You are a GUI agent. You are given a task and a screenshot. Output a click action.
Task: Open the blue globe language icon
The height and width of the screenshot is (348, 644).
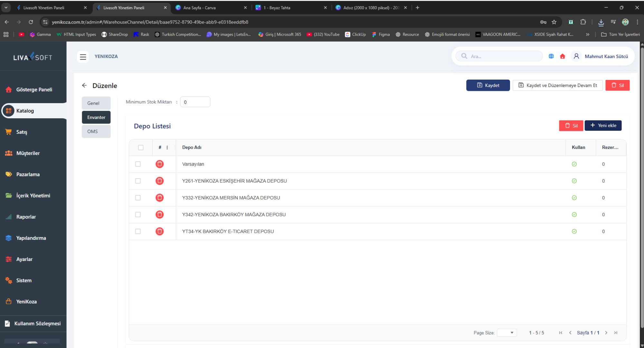coord(551,56)
